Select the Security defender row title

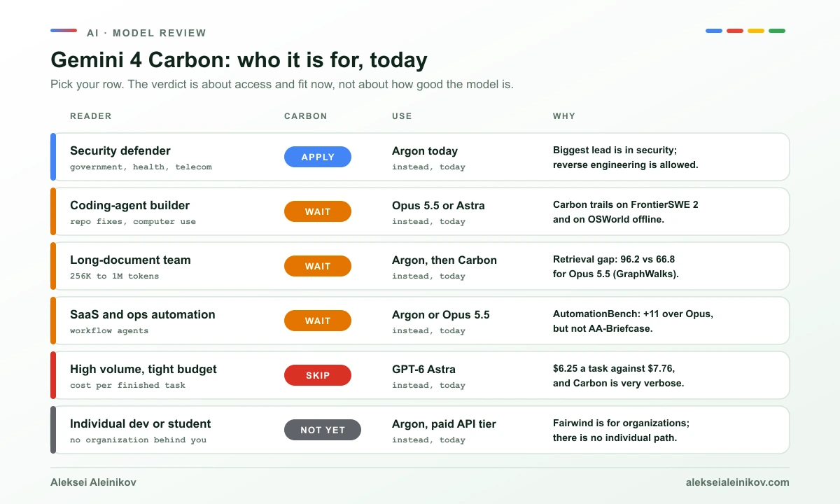click(120, 150)
